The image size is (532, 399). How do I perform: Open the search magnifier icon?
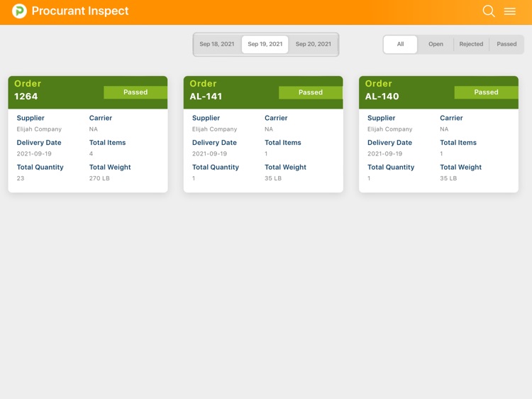[x=489, y=11]
